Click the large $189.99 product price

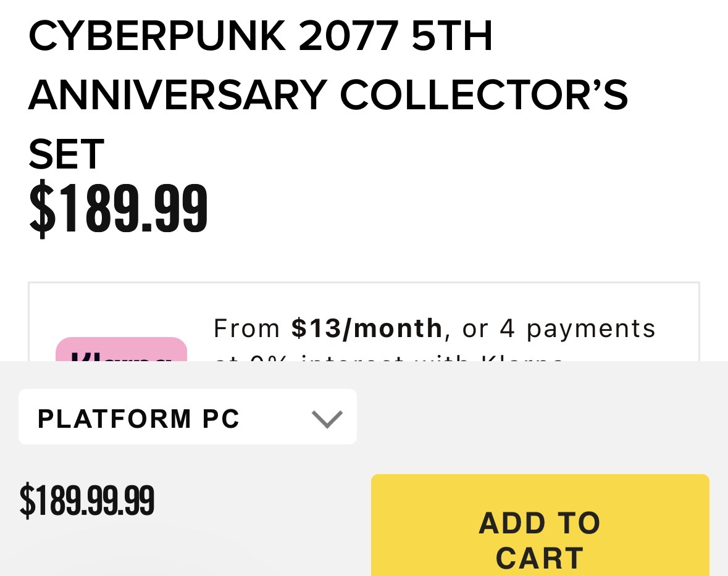[119, 209]
